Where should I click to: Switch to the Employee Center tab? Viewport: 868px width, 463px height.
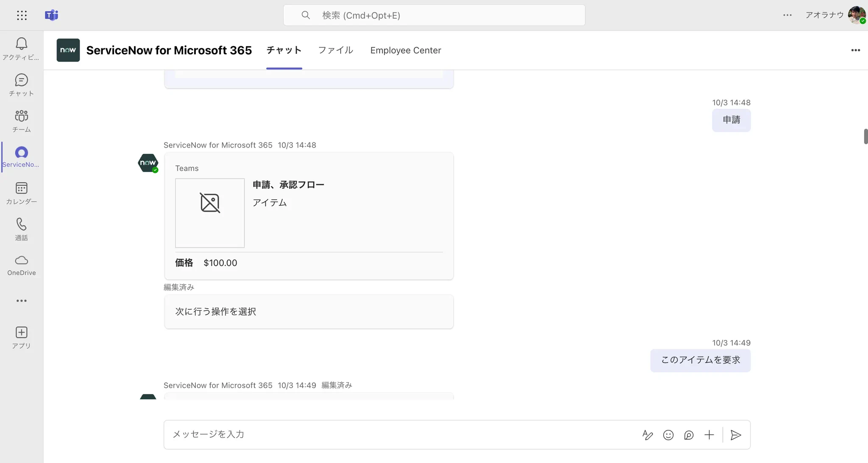point(406,50)
